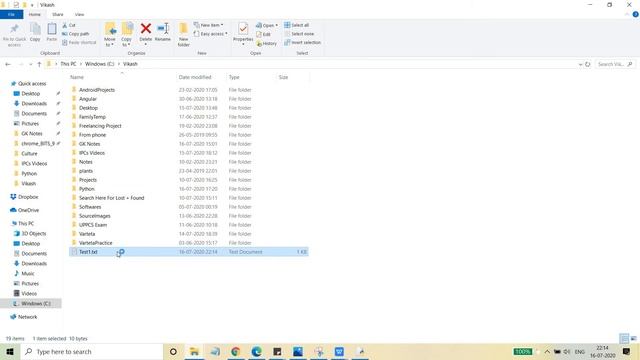Click Select all in the ribbon
Screen dimensions: 640x360
coord(297,25)
